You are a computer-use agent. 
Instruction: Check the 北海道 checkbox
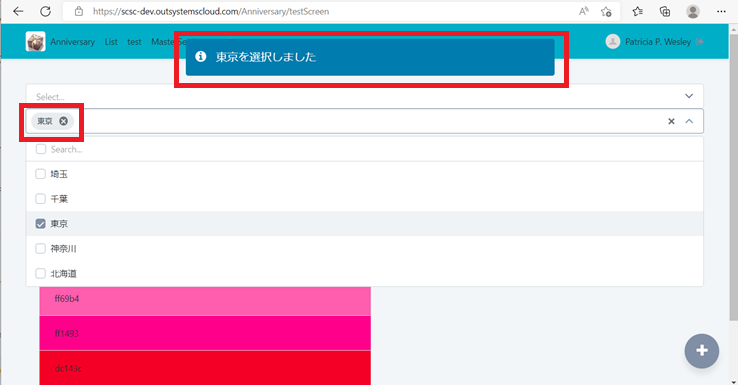pyautogui.click(x=40, y=273)
